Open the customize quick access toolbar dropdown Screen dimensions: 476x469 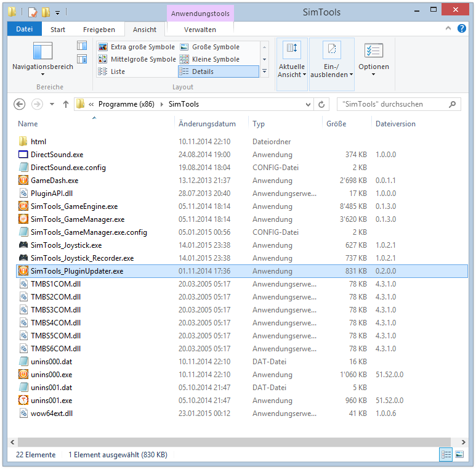coord(57,12)
